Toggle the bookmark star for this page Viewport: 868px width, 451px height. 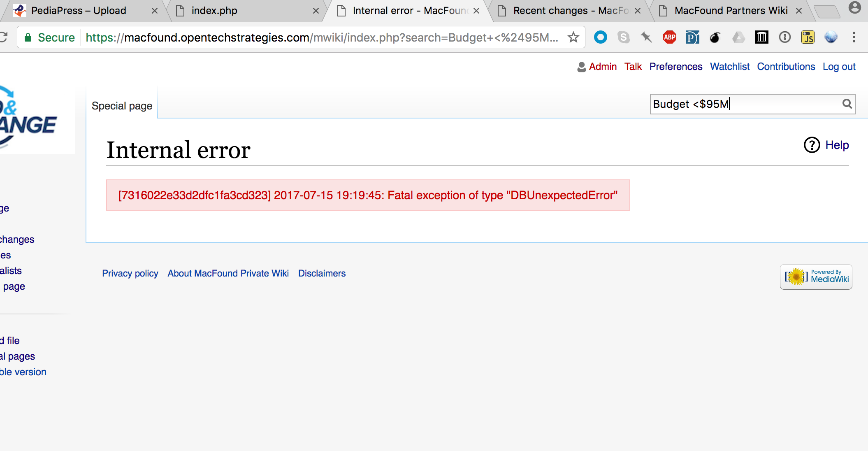click(573, 37)
